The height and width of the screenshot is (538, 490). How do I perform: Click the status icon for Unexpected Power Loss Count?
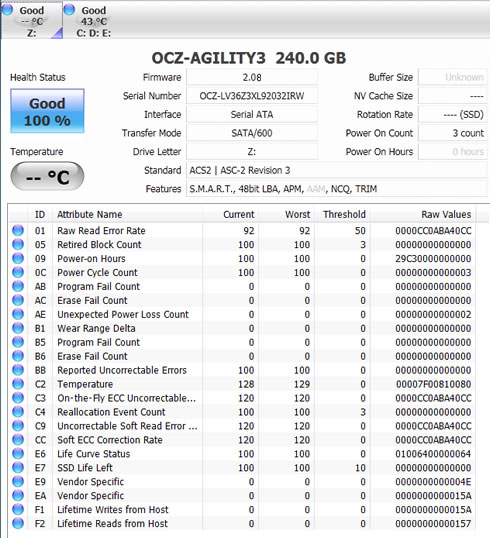(x=18, y=314)
